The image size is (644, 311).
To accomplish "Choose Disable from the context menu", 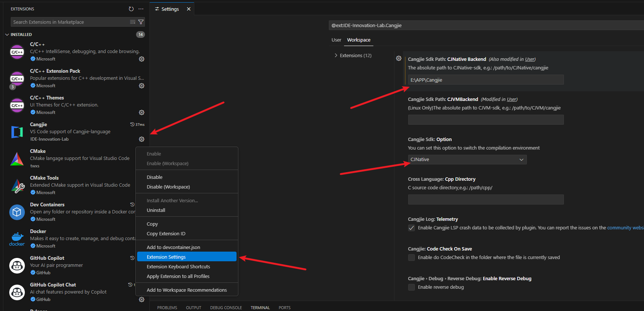I will (x=187, y=177).
